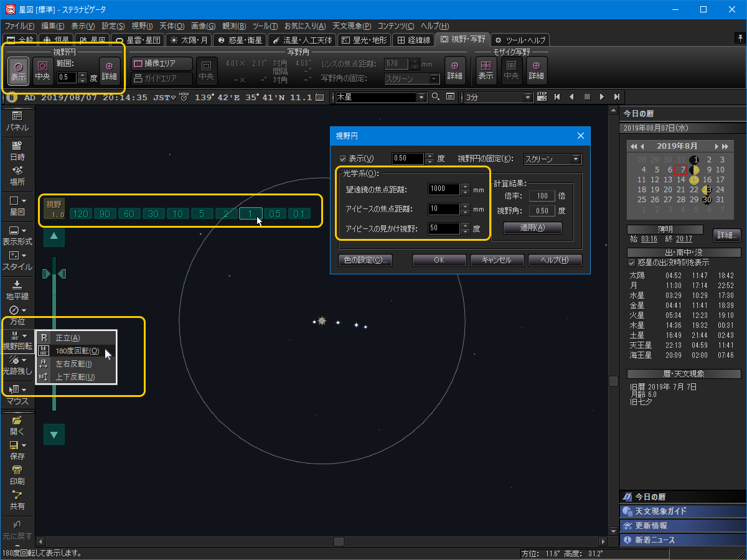Screen dimensions: 747x560
Task: Click 表示形式 sidebar icon
Action: 17,235
